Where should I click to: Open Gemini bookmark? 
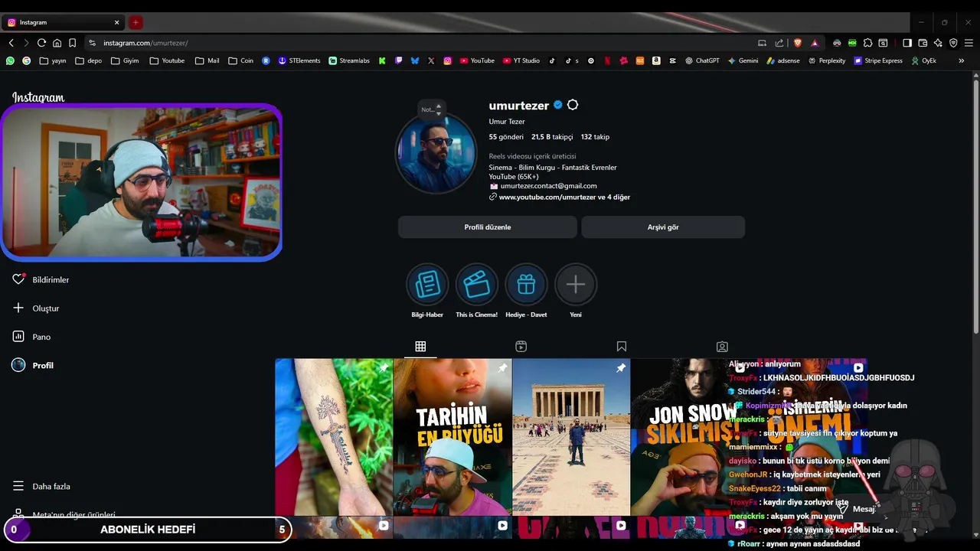pyautogui.click(x=743, y=60)
